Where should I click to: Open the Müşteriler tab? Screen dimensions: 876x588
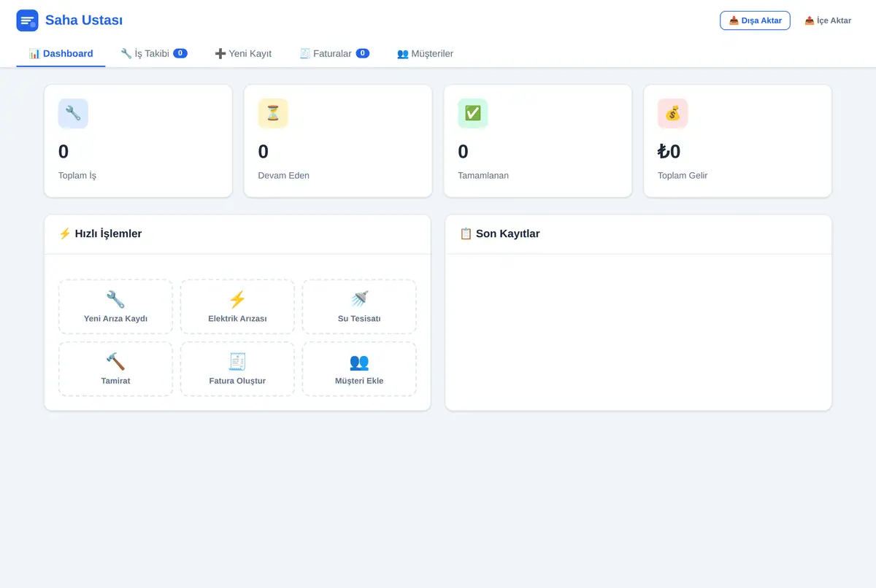(425, 53)
